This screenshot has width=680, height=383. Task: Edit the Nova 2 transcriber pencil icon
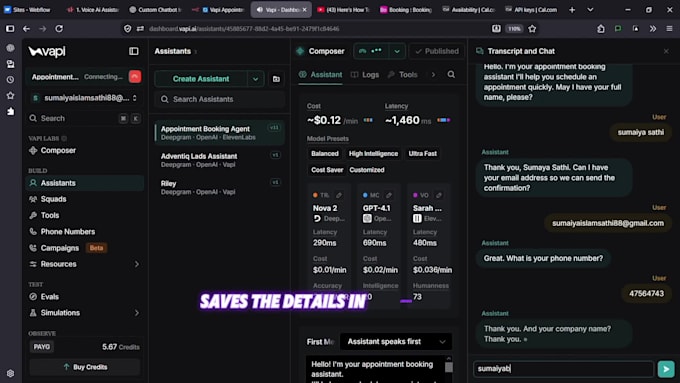coord(339,195)
